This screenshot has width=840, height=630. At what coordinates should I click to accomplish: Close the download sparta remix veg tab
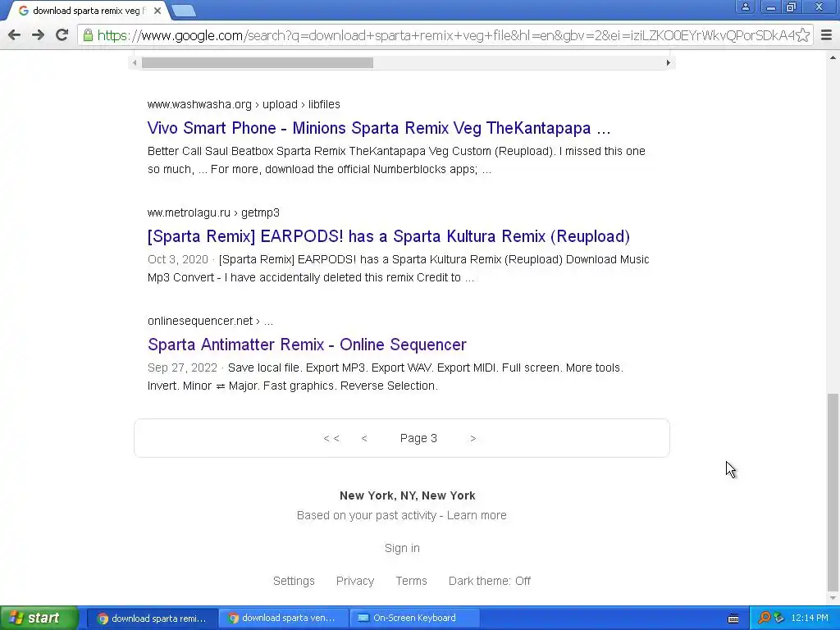[x=157, y=11]
